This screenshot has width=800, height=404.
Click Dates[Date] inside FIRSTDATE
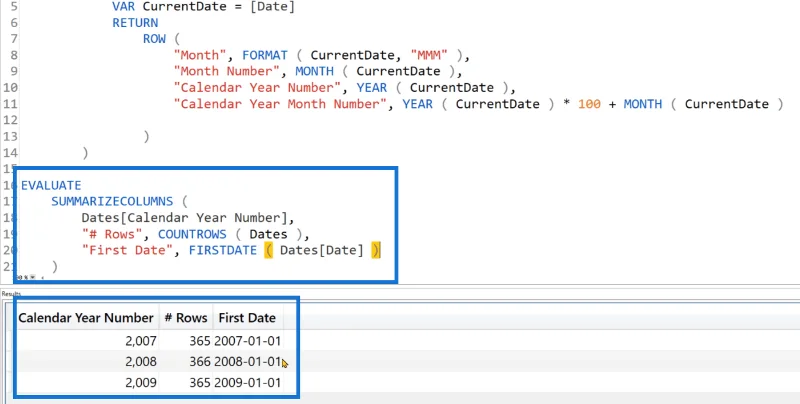click(322, 250)
